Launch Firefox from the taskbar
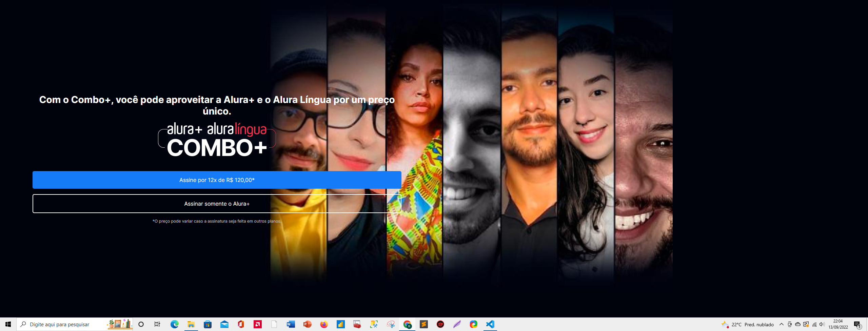This screenshot has width=868, height=331. pos(324,324)
